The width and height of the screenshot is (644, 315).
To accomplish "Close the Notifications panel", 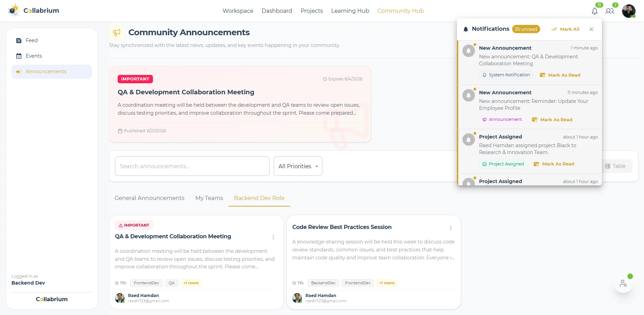I will (x=591, y=29).
